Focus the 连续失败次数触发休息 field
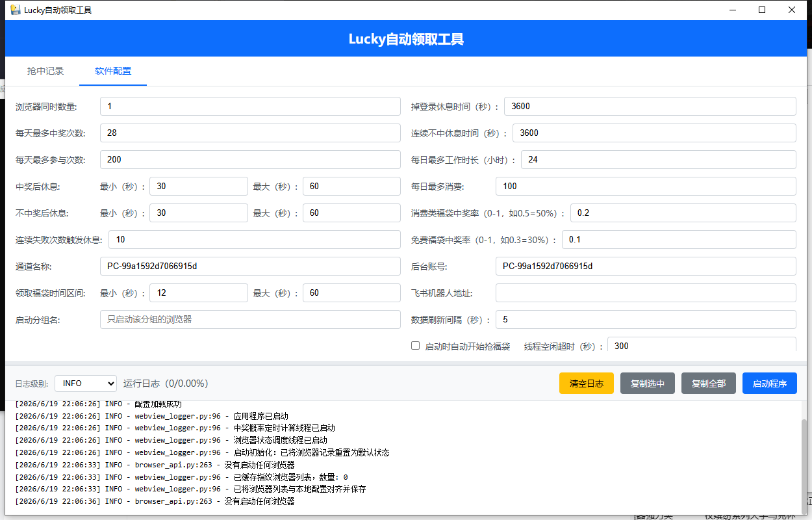The width and height of the screenshot is (812, 520). pyautogui.click(x=255, y=240)
